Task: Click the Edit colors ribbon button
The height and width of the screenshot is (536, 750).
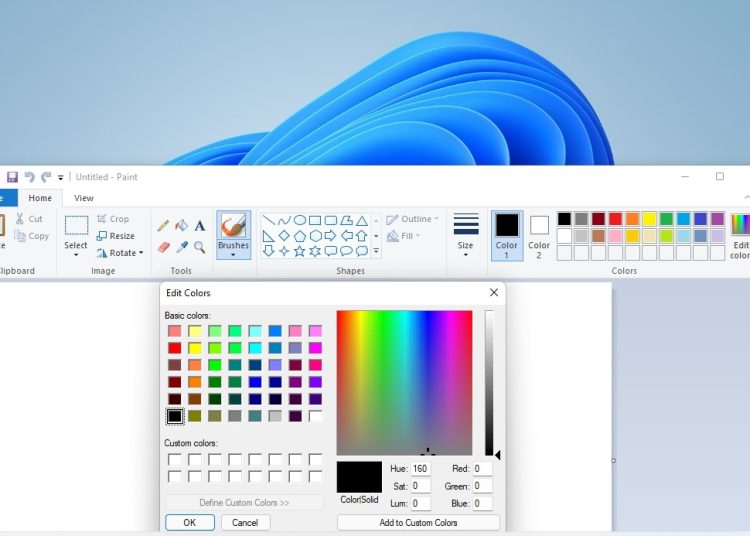Action: [740, 236]
